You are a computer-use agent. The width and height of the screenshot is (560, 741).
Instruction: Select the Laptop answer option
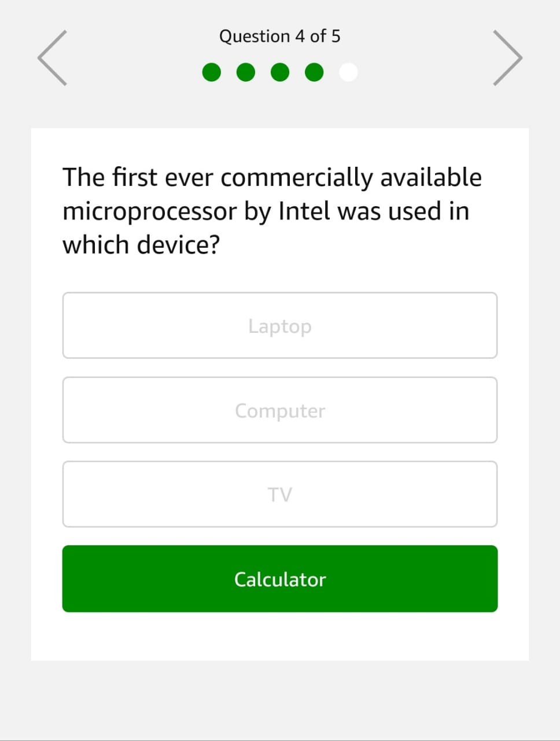[280, 325]
